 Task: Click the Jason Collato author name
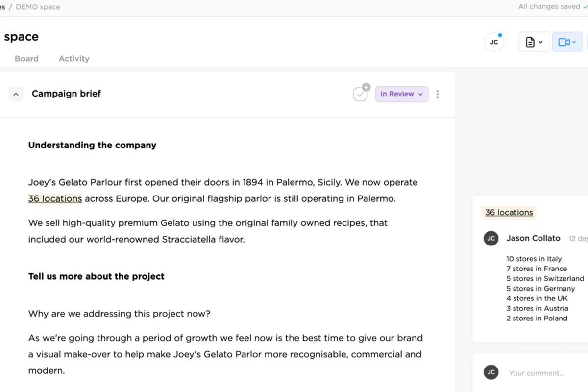pyautogui.click(x=533, y=239)
